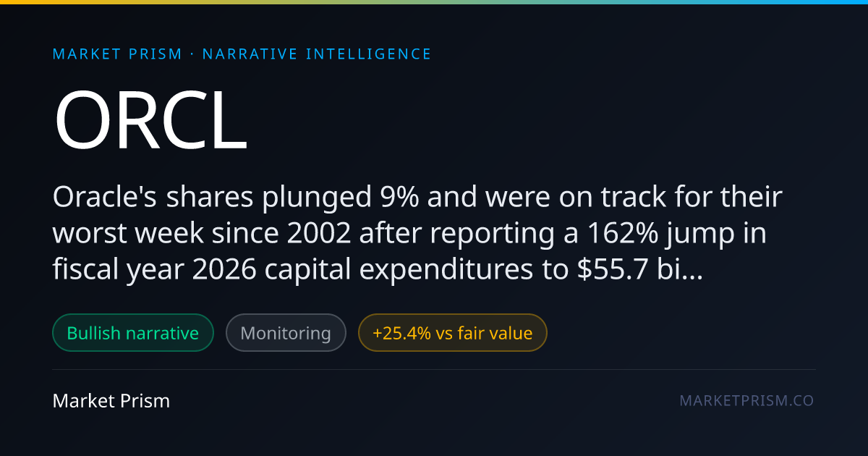Click the +25.4% vs fair value badge
This screenshot has width=868, height=456.
point(453,333)
